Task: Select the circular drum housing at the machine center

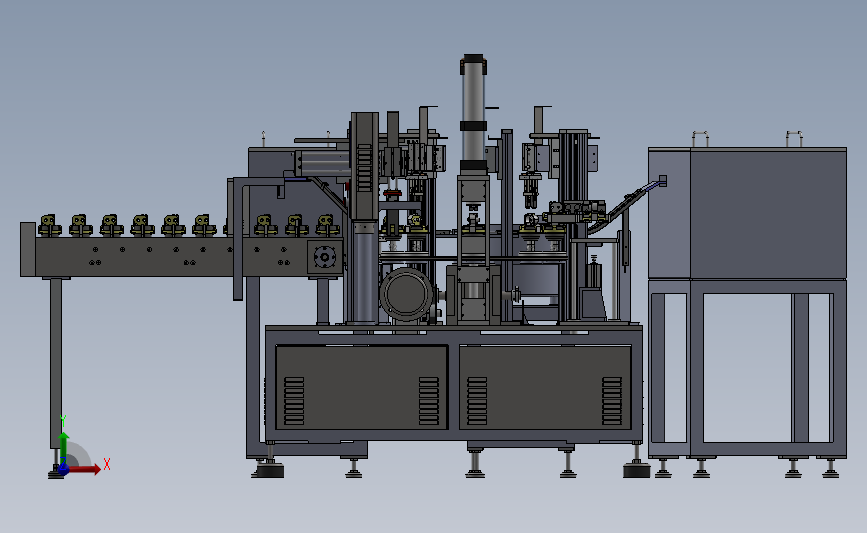Action: coord(406,294)
